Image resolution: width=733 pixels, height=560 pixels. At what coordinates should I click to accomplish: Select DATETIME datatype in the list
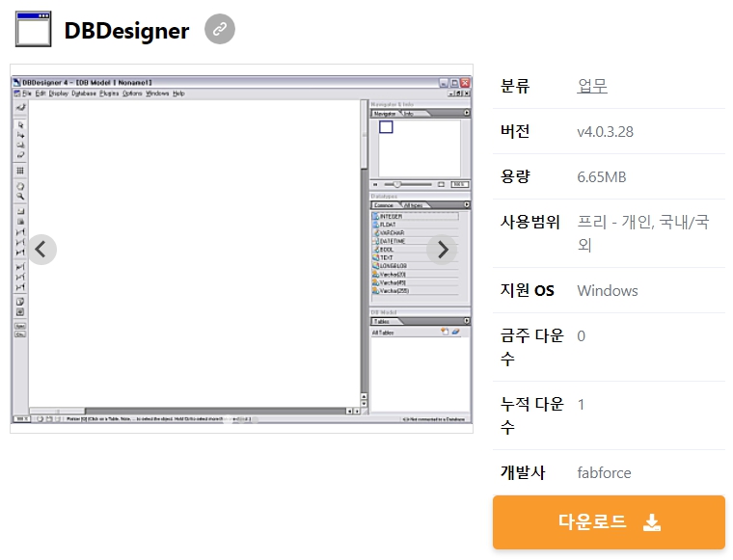(415, 241)
